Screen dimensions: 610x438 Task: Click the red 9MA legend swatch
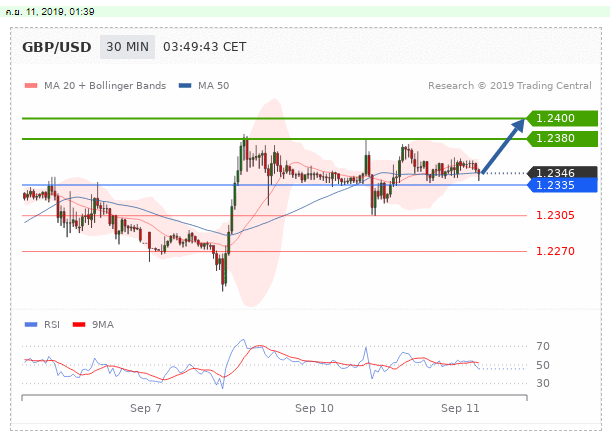[x=79, y=324]
